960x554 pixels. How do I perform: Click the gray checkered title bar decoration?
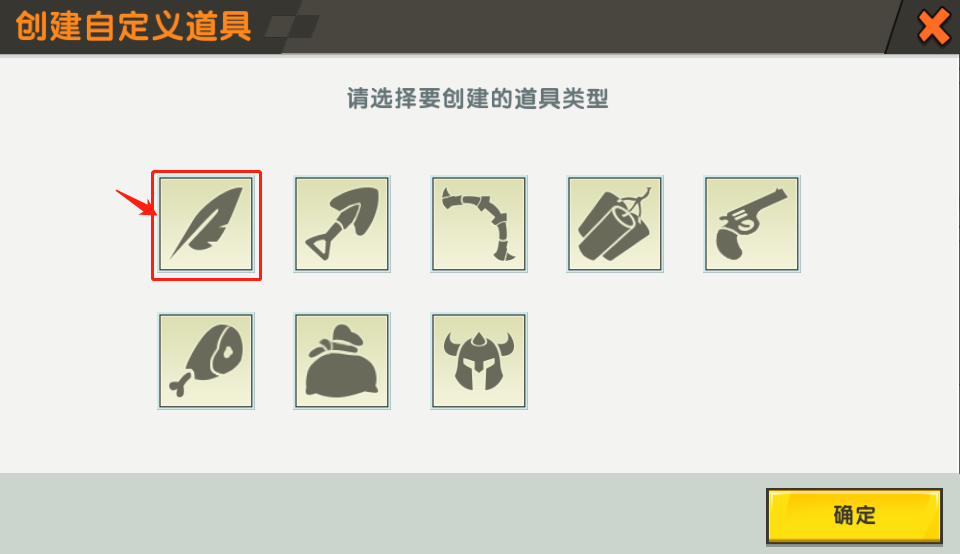[293, 27]
